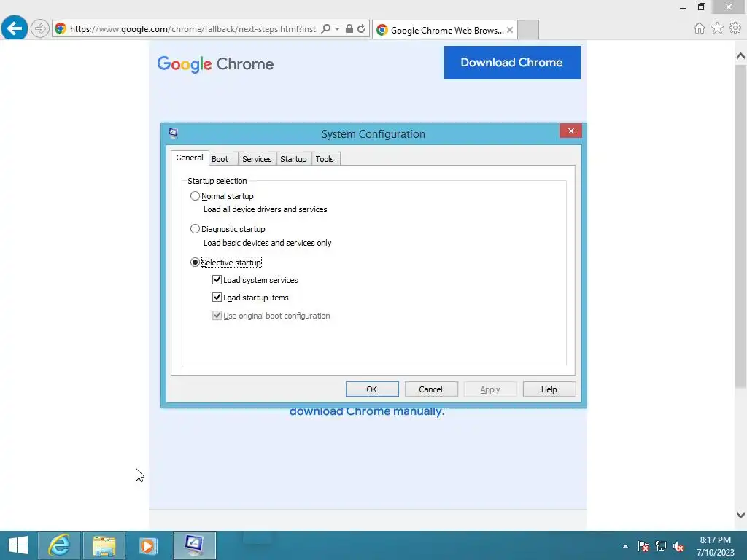Click the System Configuration title bar icon
The image size is (747, 560).
[x=174, y=133]
